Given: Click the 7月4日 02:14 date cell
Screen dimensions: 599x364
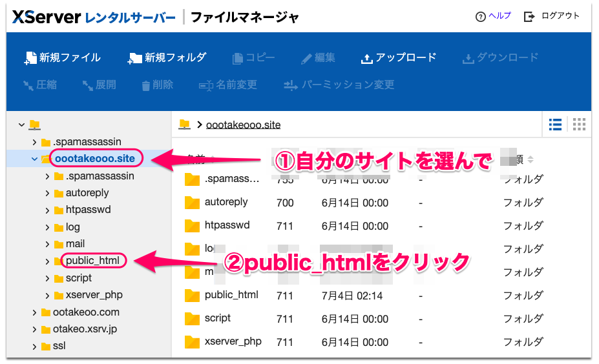Looking at the screenshot, I should [x=352, y=296].
